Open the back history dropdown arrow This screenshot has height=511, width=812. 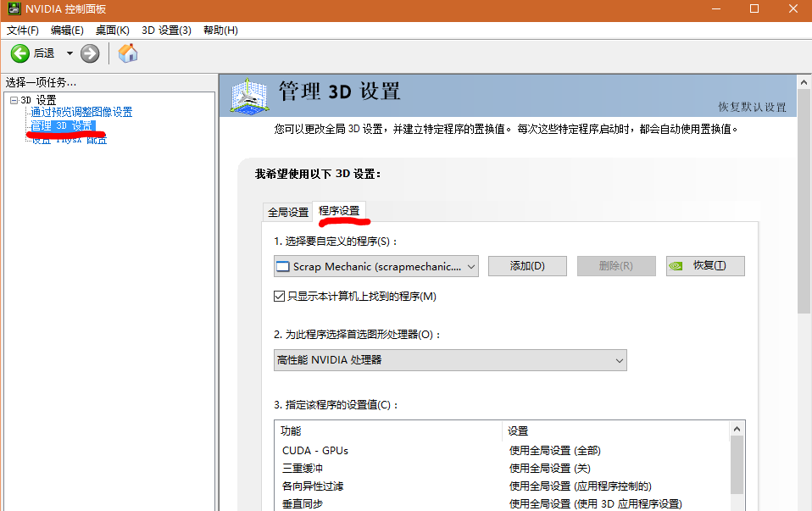point(70,53)
